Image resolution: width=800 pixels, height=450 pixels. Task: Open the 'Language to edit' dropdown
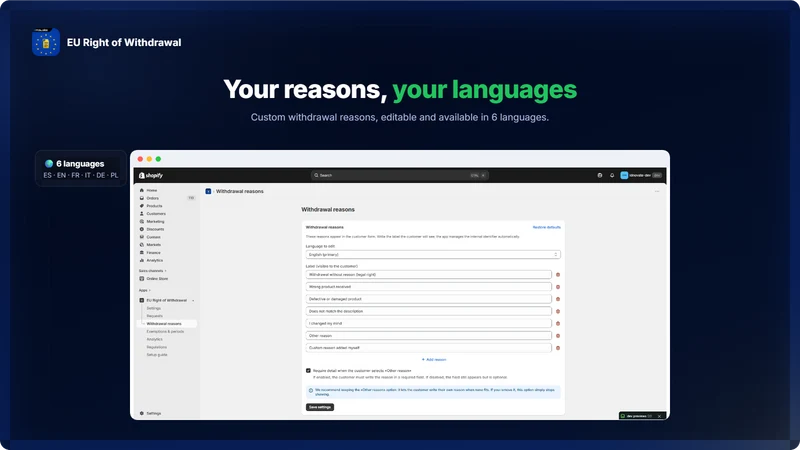[433, 255]
